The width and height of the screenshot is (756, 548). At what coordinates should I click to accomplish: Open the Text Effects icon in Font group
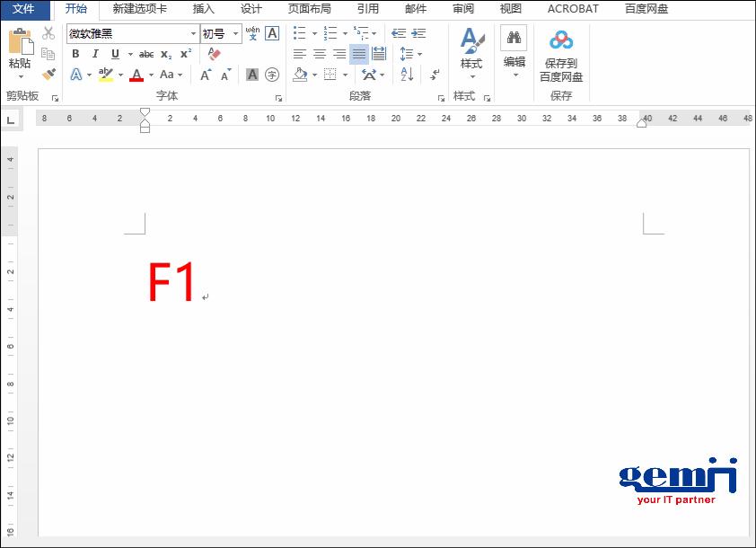point(75,75)
